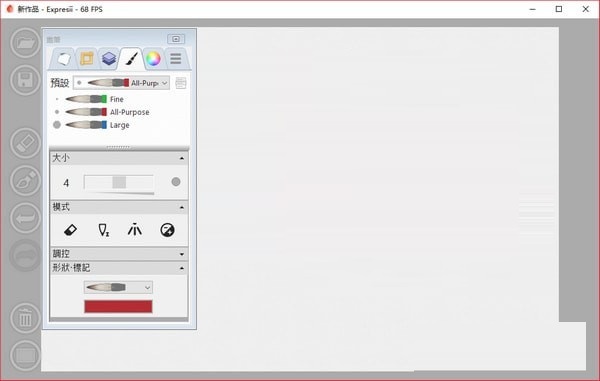Expand the 調控 control section
This screenshot has width=600, height=381.
(x=182, y=254)
